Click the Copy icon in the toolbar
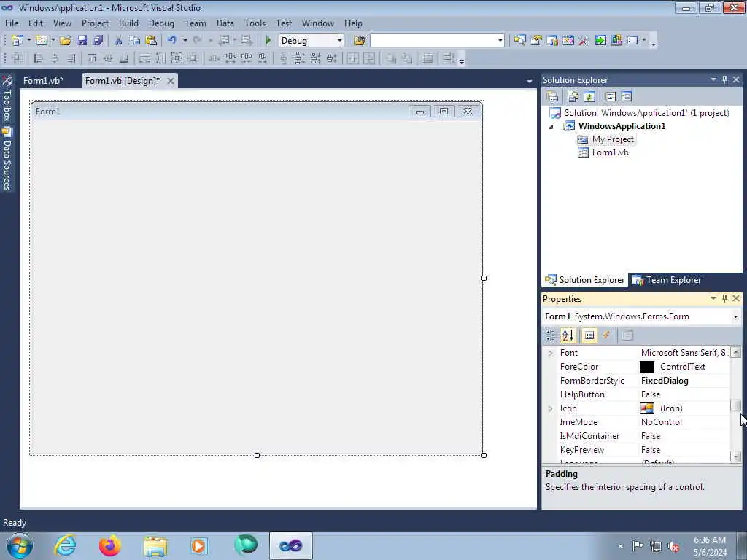Screen dimensions: 747x560 135,41
